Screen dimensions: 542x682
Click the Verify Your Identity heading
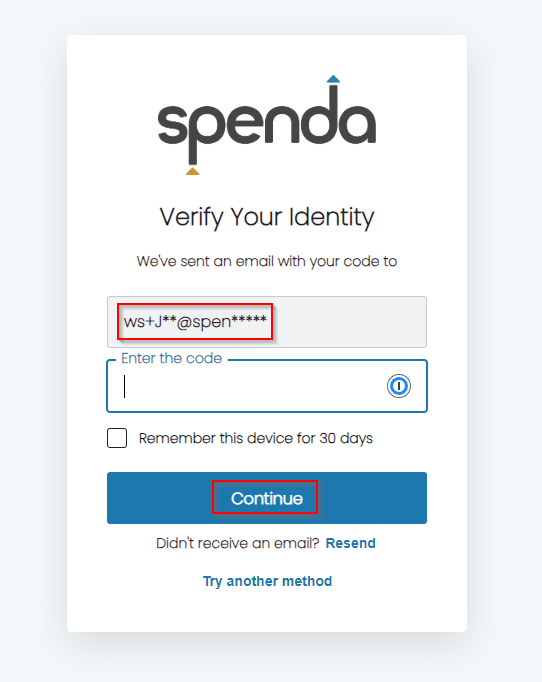pyautogui.click(x=267, y=217)
